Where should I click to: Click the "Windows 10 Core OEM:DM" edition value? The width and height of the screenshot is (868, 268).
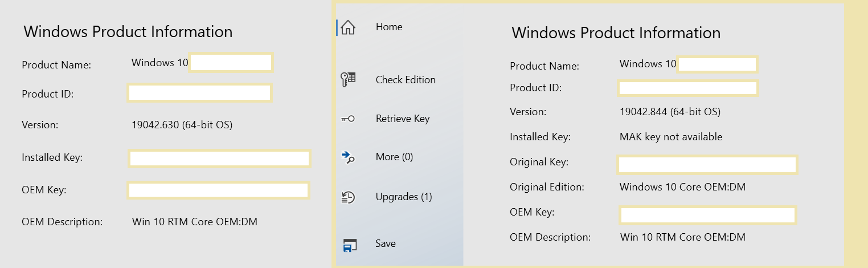pyautogui.click(x=682, y=187)
